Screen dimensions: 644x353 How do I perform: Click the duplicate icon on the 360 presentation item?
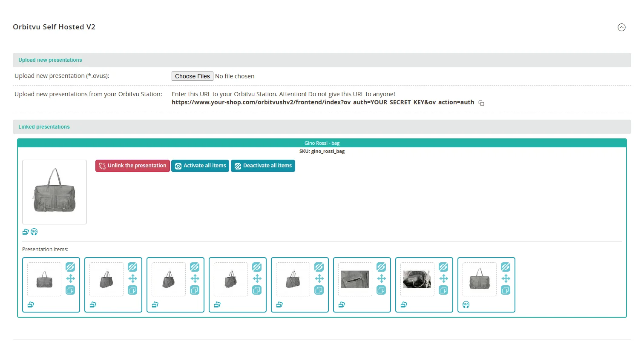pyautogui.click(x=506, y=290)
